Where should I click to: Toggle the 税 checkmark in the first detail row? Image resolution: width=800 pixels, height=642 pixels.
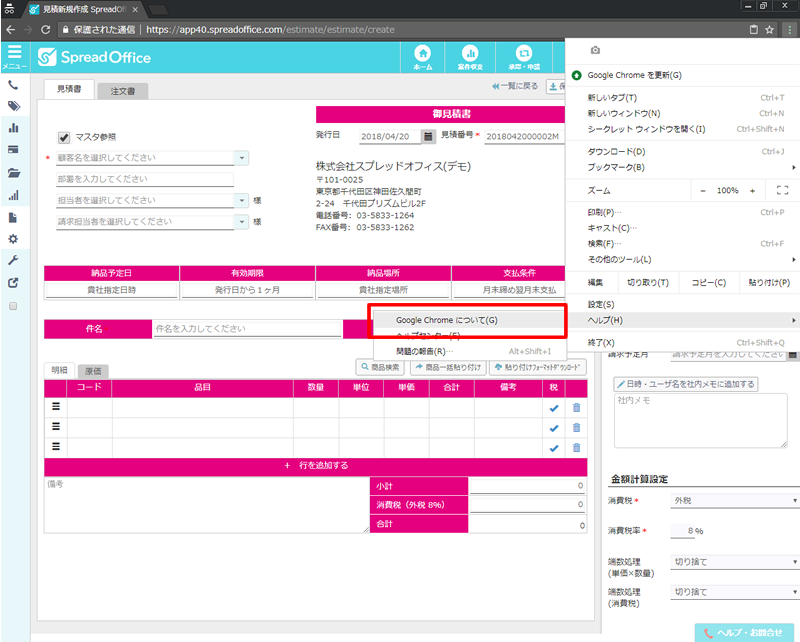(554, 408)
